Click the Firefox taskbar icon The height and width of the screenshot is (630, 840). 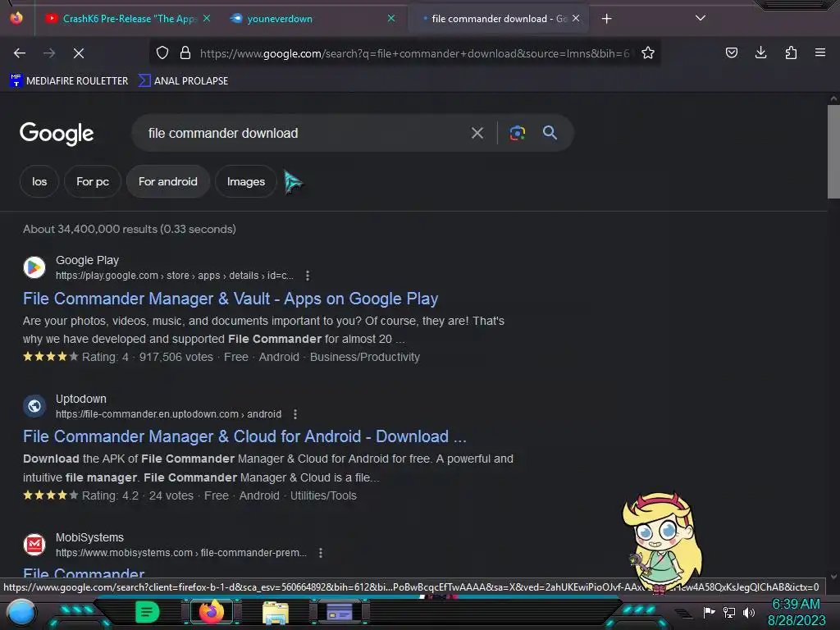(211, 612)
